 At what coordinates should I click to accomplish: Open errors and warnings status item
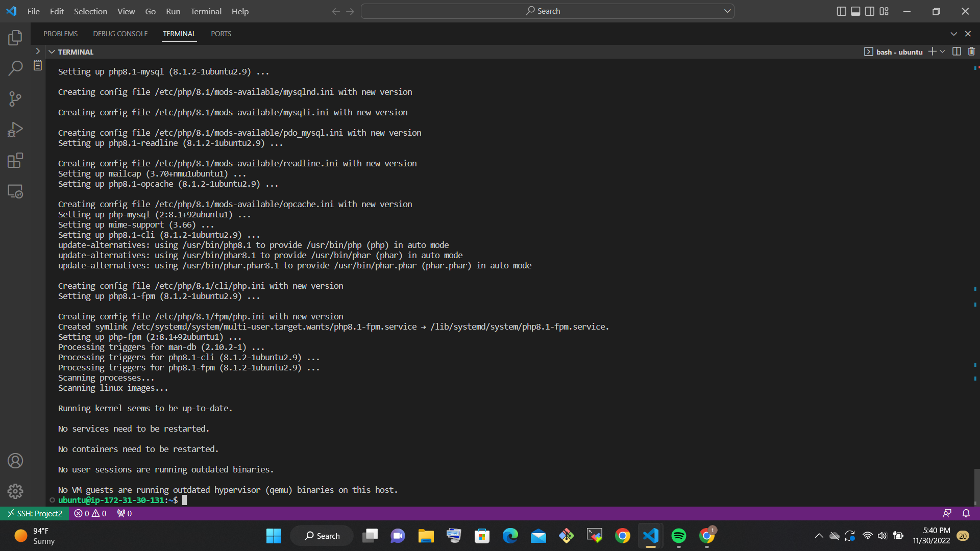[x=90, y=513]
